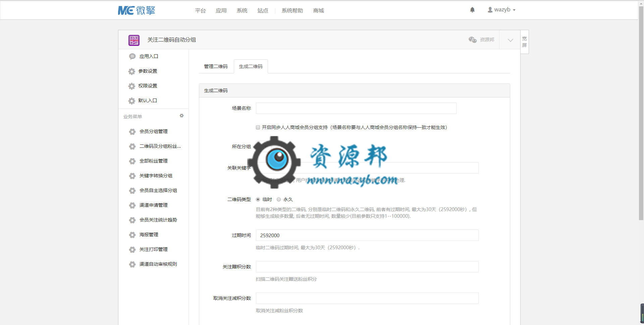The width and height of the screenshot is (644, 325).
Task: Click the 全部粉丝管理 gear icon
Action: 132,161
